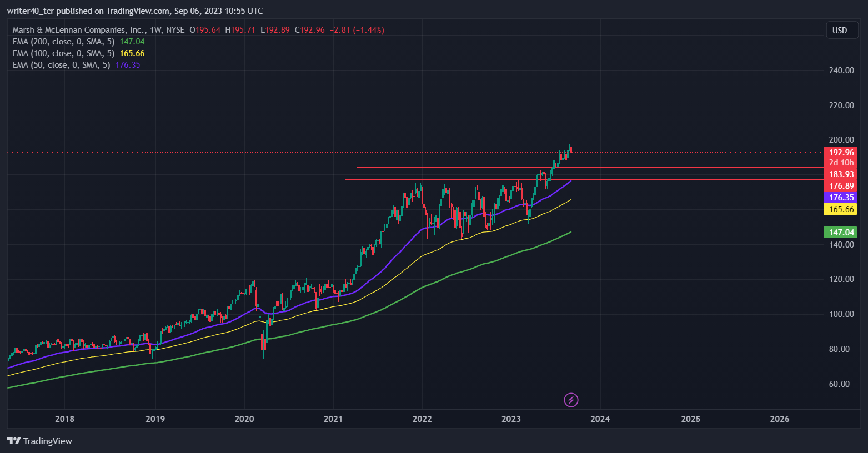
Task: Click the TradingView logo
Action: click(39, 441)
